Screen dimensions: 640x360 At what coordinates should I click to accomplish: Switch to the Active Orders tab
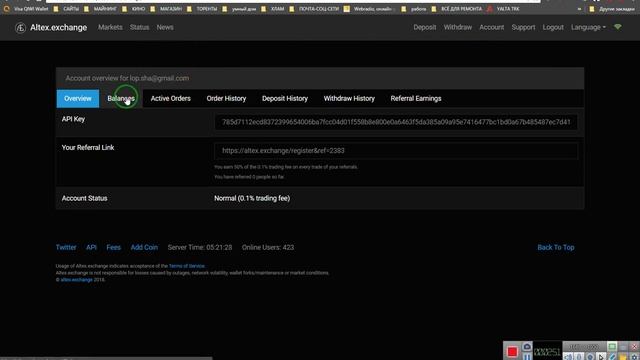point(171,98)
